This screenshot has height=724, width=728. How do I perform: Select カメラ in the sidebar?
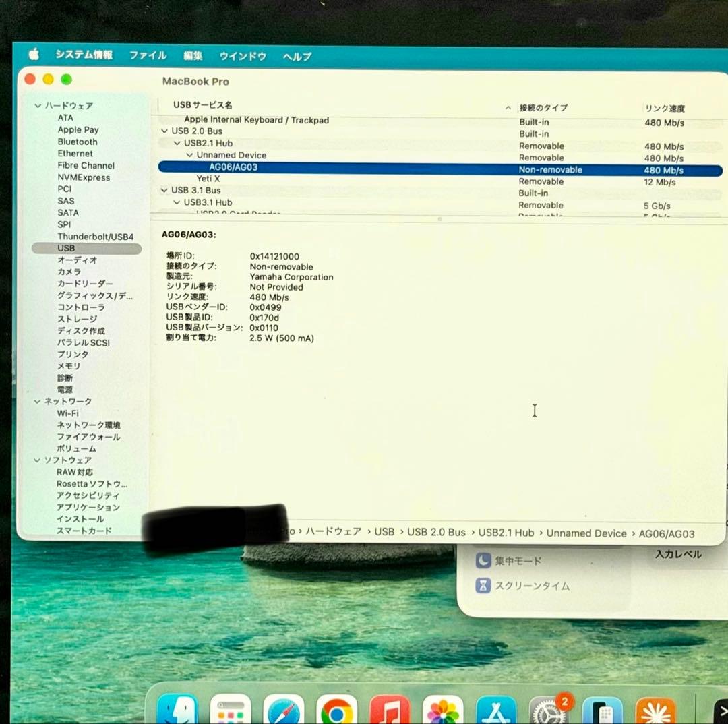coord(69,272)
